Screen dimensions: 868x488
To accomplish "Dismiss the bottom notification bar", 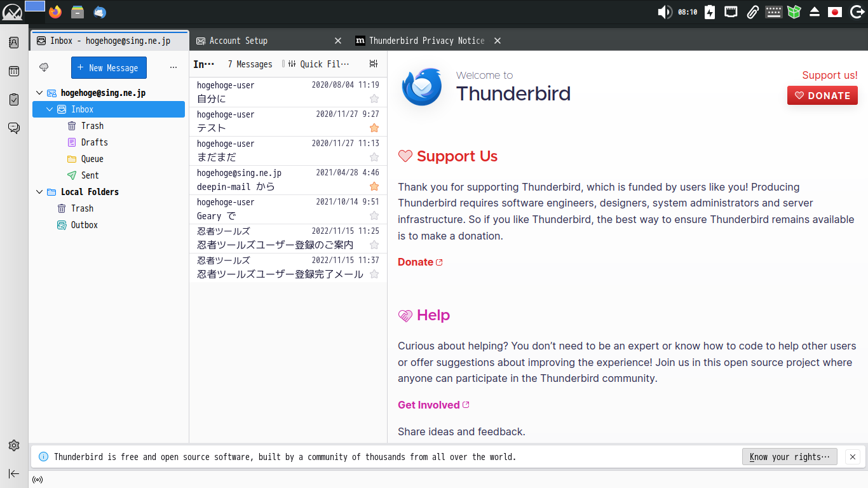I will [853, 456].
